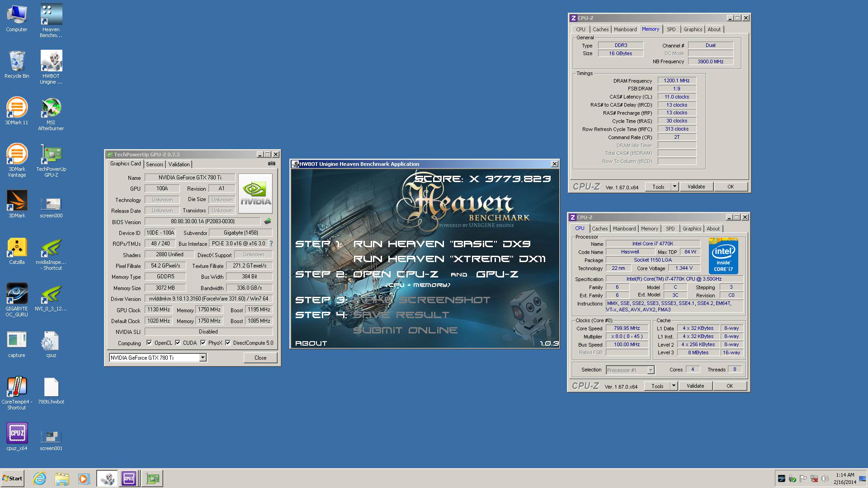This screenshot has width=868, height=488.
Task: Launch 3DMark 11 from the desktop
Action: 17,111
